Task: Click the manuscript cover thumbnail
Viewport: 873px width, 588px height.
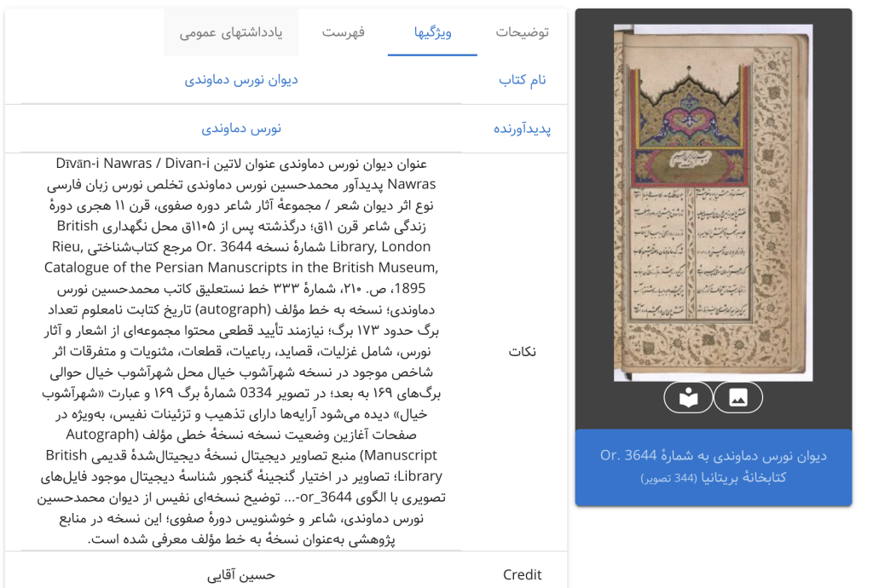Action: (x=714, y=203)
